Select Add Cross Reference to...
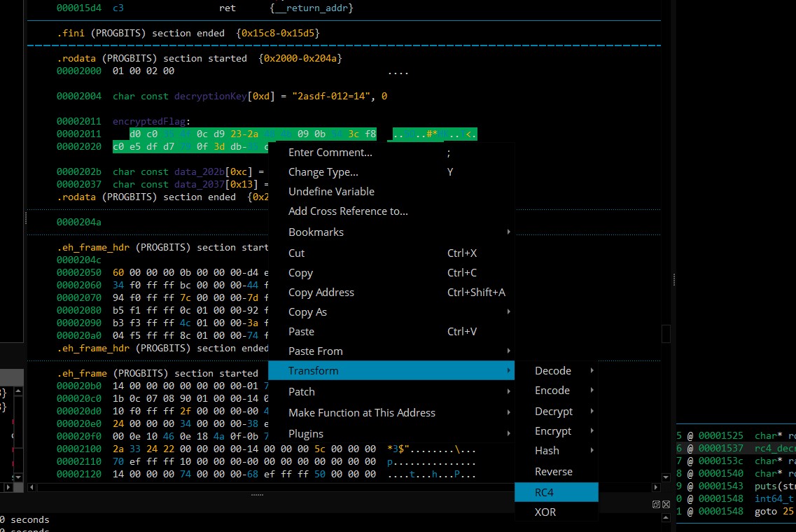Image resolution: width=796 pixels, height=532 pixels. click(391, 211)
